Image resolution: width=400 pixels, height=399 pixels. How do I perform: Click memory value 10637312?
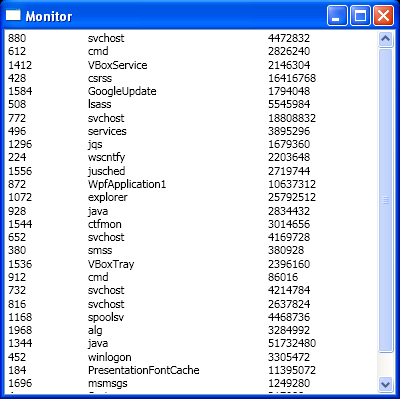coord(292,184)
